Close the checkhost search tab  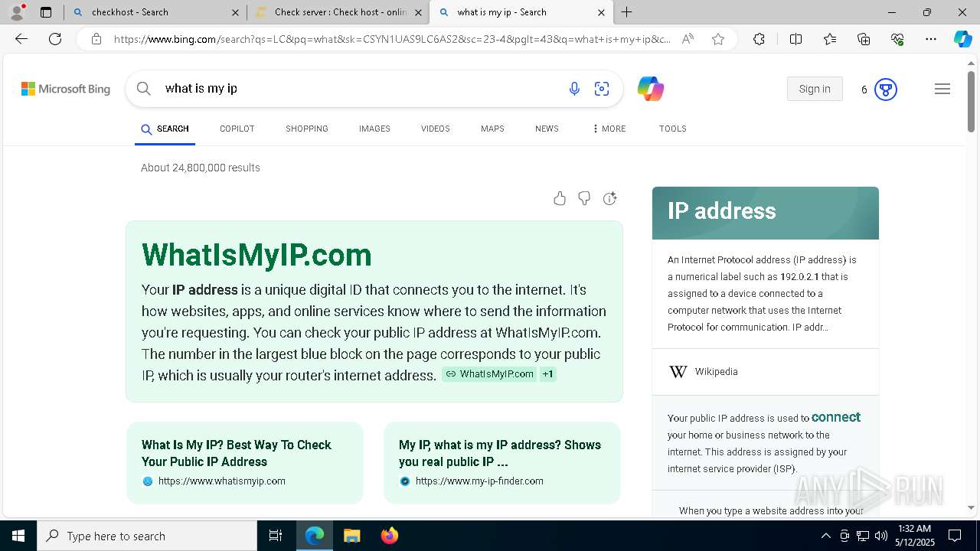[235, 12]
